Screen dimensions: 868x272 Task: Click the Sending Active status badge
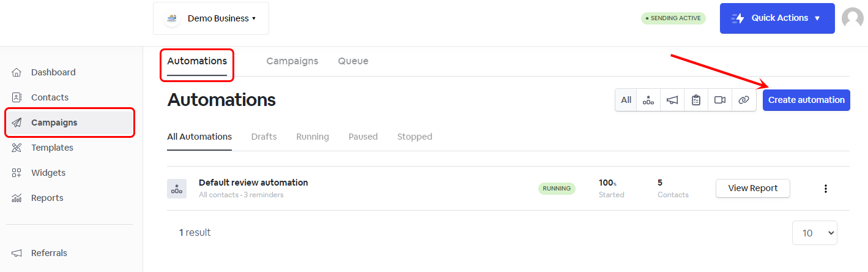[x=673, y=18]
